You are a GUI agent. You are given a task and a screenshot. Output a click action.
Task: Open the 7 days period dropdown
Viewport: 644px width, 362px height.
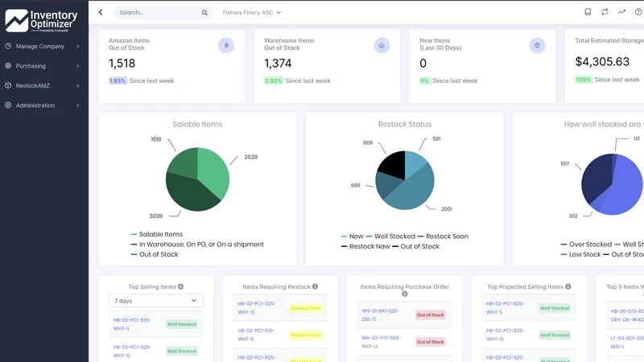(x=155, y=300)
